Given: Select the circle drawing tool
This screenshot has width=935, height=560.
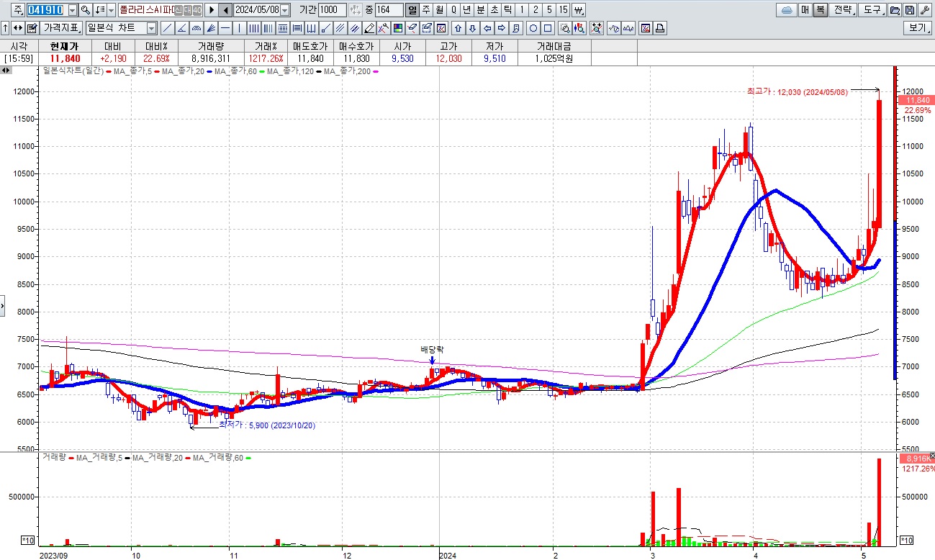Looking at the screenshot, I should 533,28.
